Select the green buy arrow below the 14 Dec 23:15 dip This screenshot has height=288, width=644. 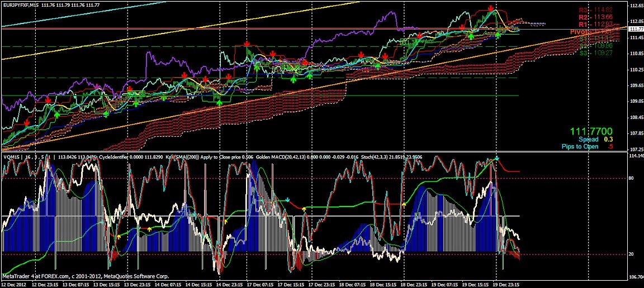pyautogui.click(x=219, y=103)
